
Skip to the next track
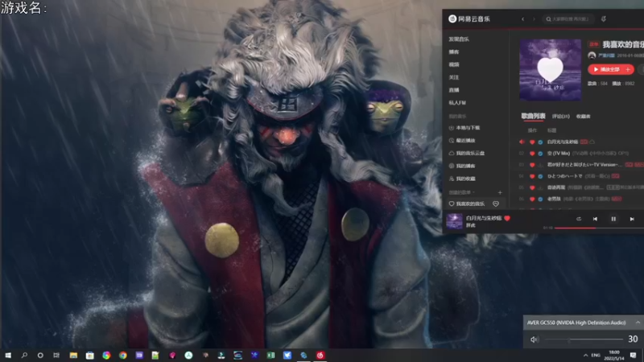pos(632,219)
